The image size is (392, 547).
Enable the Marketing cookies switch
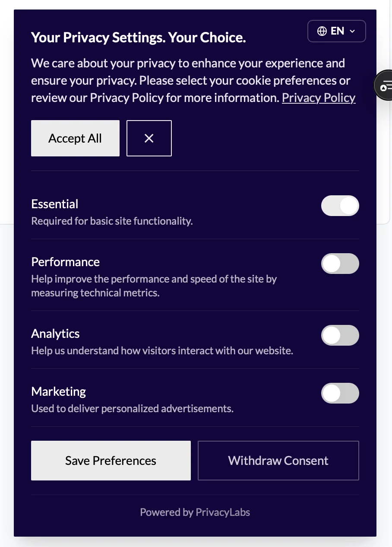coord(340,393)
